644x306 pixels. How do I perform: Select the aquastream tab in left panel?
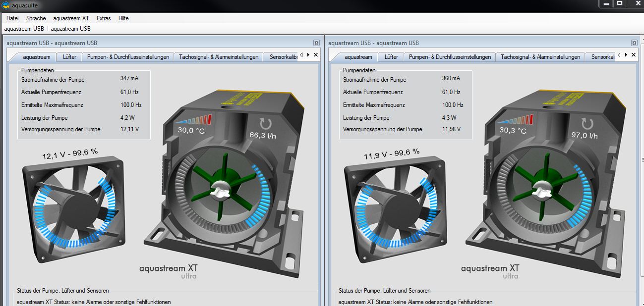(x=37, y=57)
